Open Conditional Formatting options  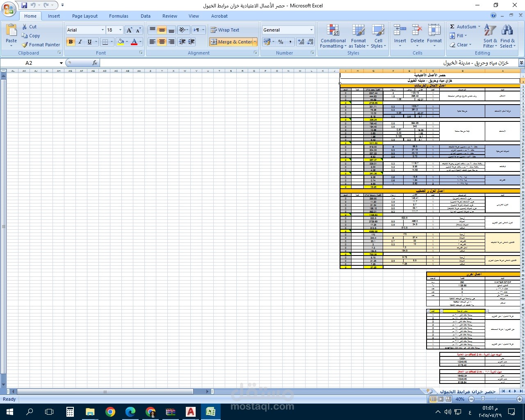click(x=333, y=36)
